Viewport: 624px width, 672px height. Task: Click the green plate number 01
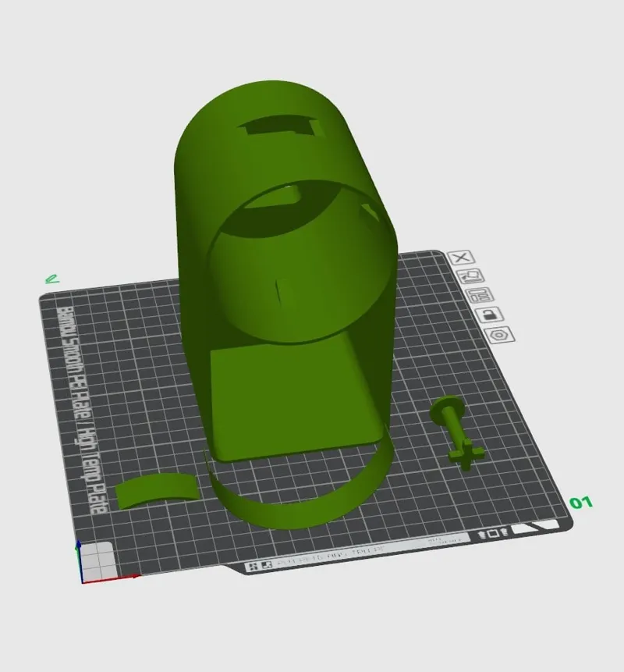pos(581,503)
